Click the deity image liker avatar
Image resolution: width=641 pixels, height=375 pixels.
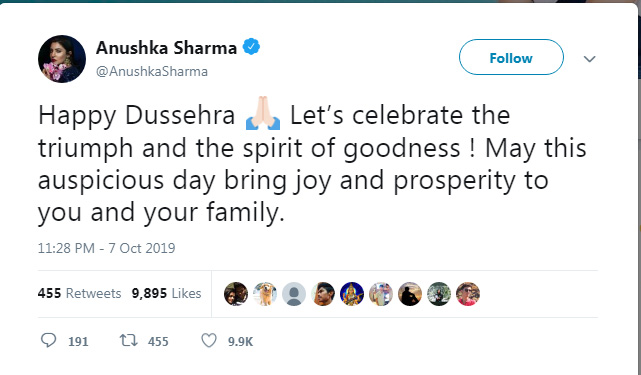click(352, 294)
